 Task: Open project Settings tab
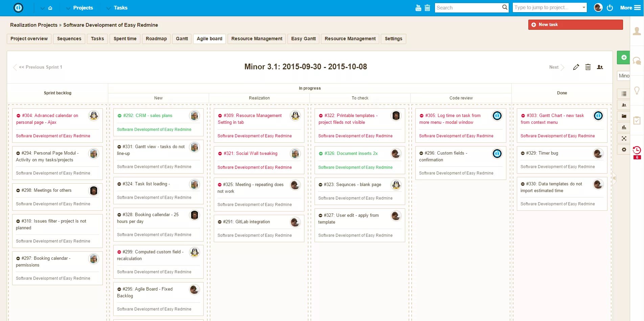point(393,39)
